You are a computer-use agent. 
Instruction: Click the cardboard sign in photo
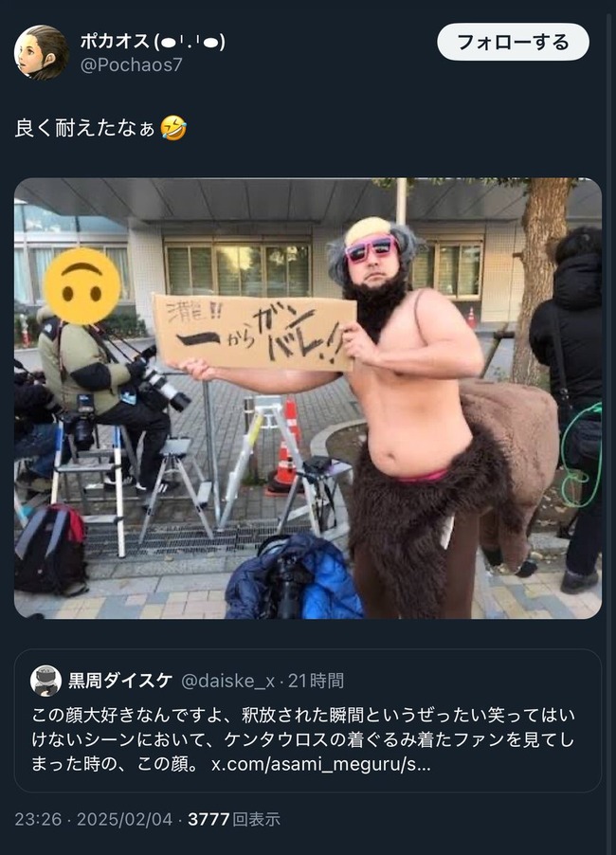point(254,332)
